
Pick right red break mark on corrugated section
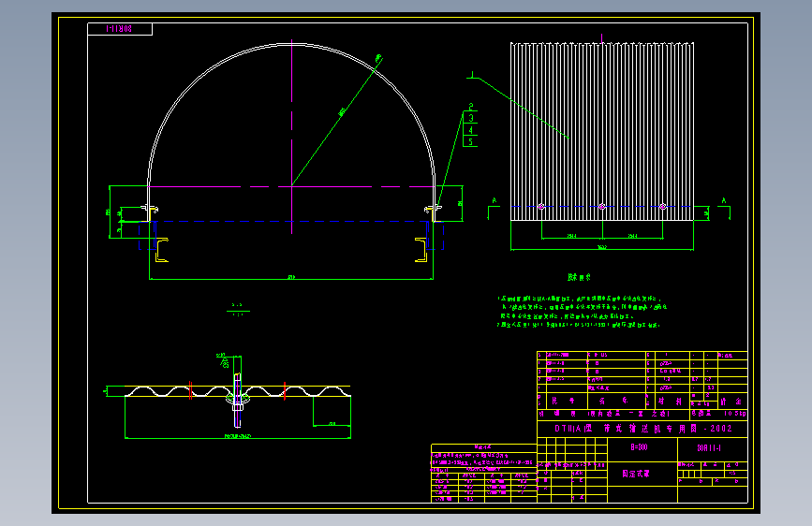coord(285,390)
